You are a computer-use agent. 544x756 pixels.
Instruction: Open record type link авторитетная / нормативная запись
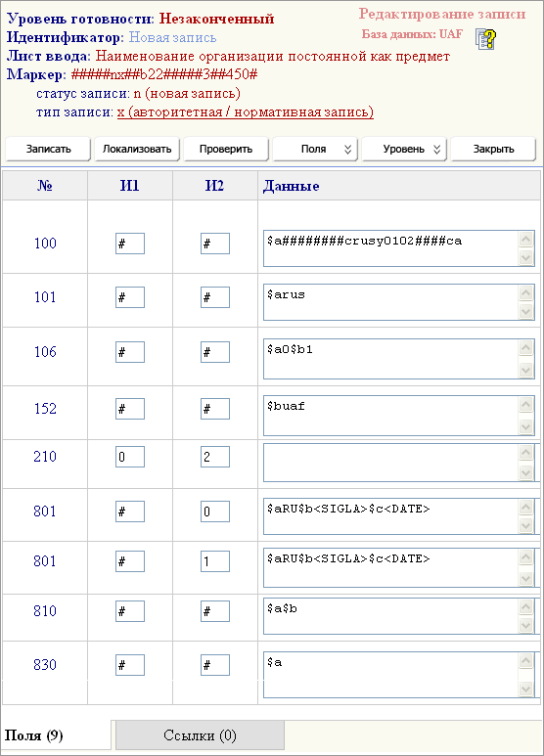pos(245,112)
